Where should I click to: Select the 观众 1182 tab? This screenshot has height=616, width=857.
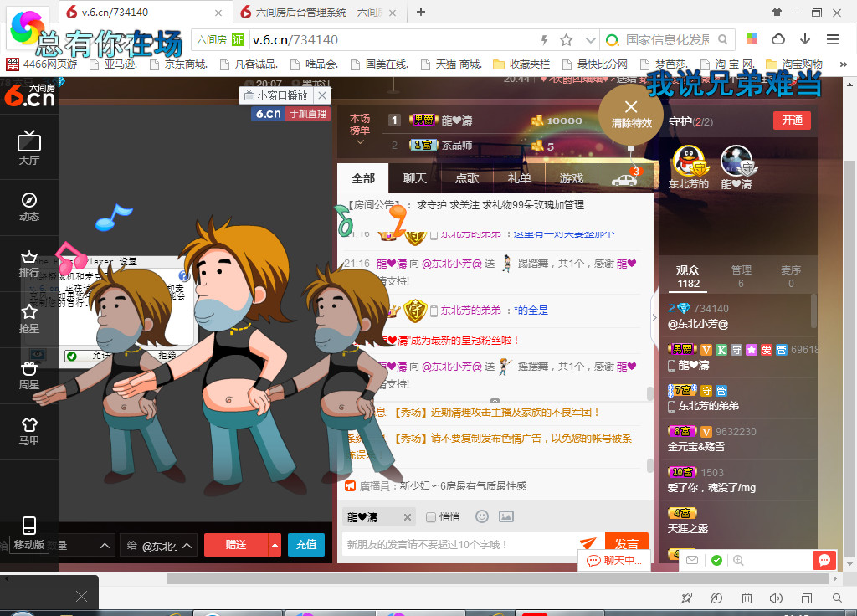[x=688, y=276]
